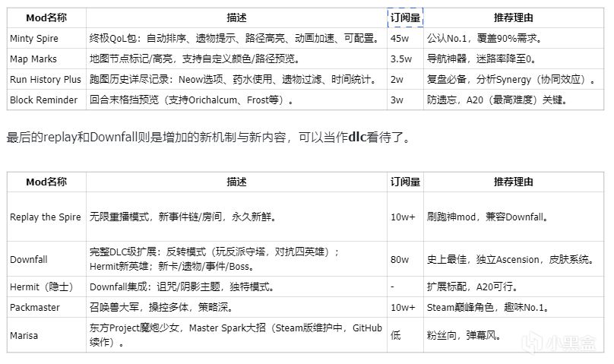Click the '无限重播模式，新事件链/房间' description
Screen dimensions: 614x364
[236, 217]
